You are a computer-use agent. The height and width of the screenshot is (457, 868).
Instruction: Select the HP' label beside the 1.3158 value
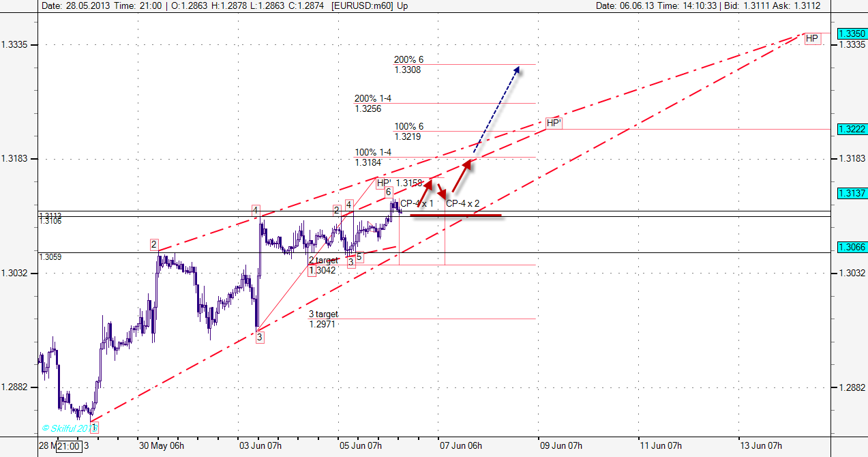tap(384, 183)
